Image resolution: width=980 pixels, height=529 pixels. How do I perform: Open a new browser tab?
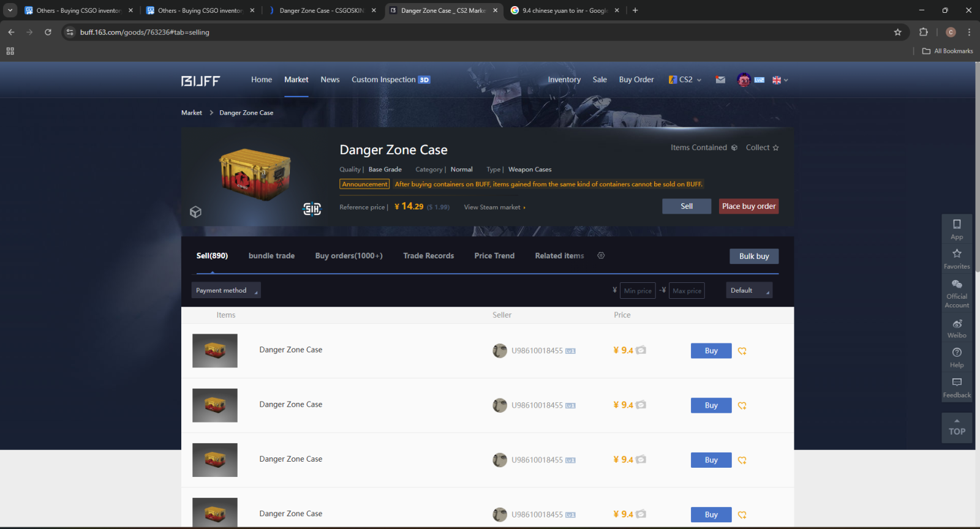[x=635, y=10]
